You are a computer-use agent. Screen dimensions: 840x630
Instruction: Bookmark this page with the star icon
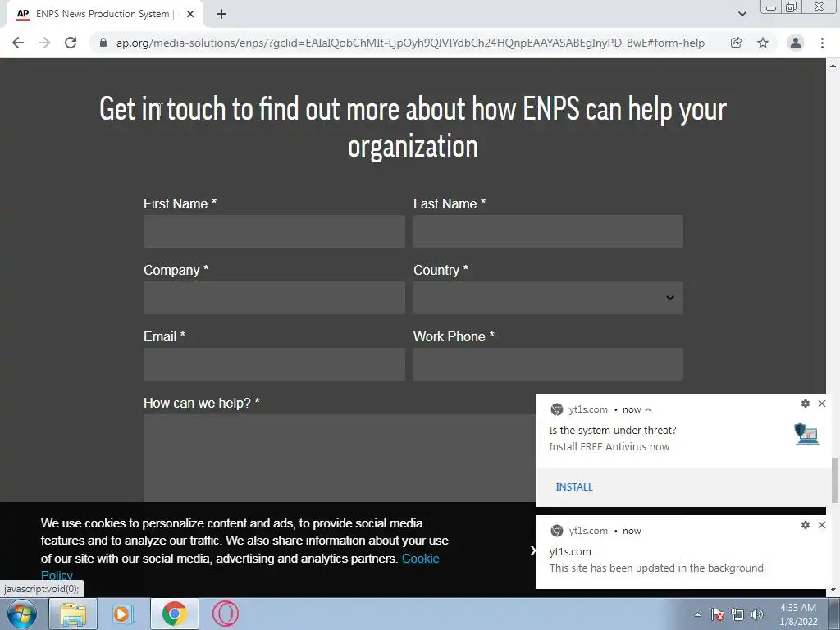click(x=763, y=43)
